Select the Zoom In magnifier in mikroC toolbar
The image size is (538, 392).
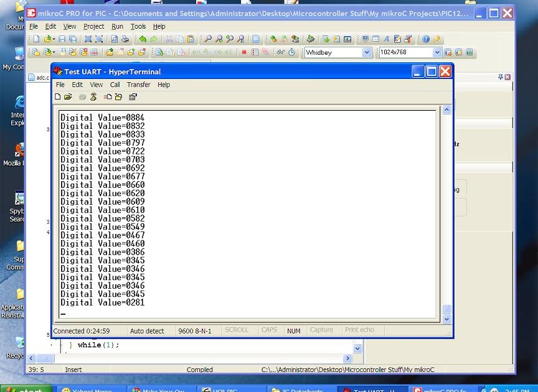219,38
